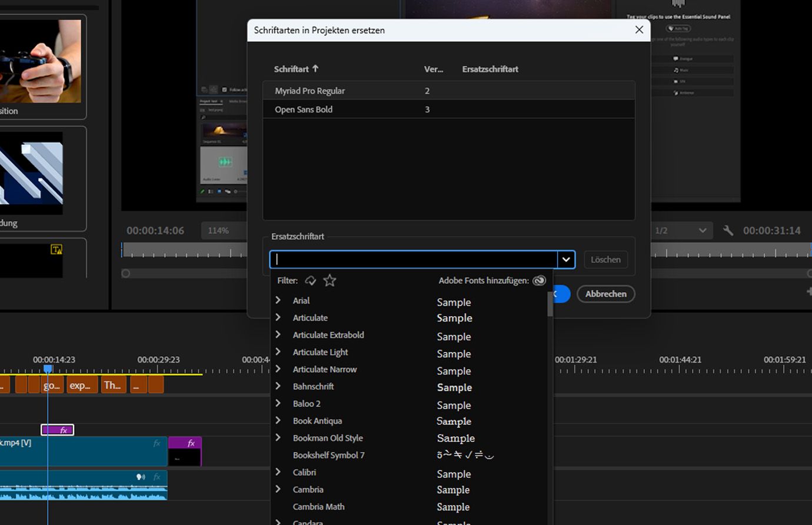Close the Schriftarten in Projekten ersetzen dialog
Screen dimensions: 812x525
[639, 29]
